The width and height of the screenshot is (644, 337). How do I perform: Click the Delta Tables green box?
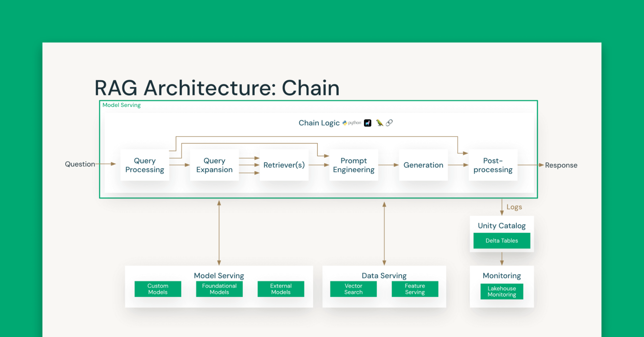pos(502,241)
